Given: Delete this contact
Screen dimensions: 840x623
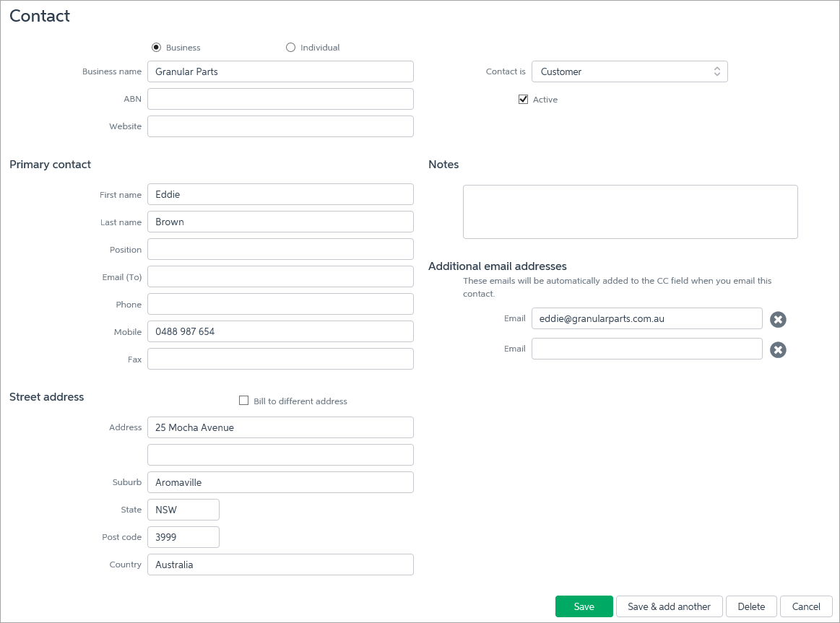Looking at the screenshot, I should (x=750, y=606).
